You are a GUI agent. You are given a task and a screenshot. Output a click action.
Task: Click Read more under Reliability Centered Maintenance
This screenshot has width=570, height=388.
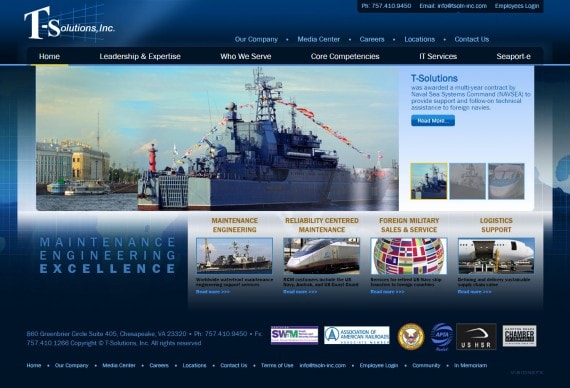point(300,292)
